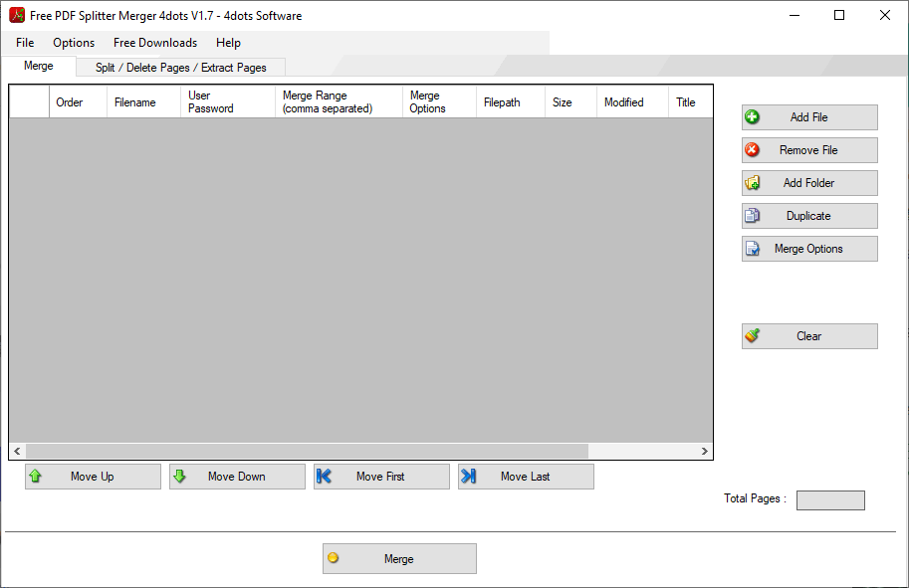
Task: Click the horizontal scrollbar left arrow
Action: tap(17, 451)
